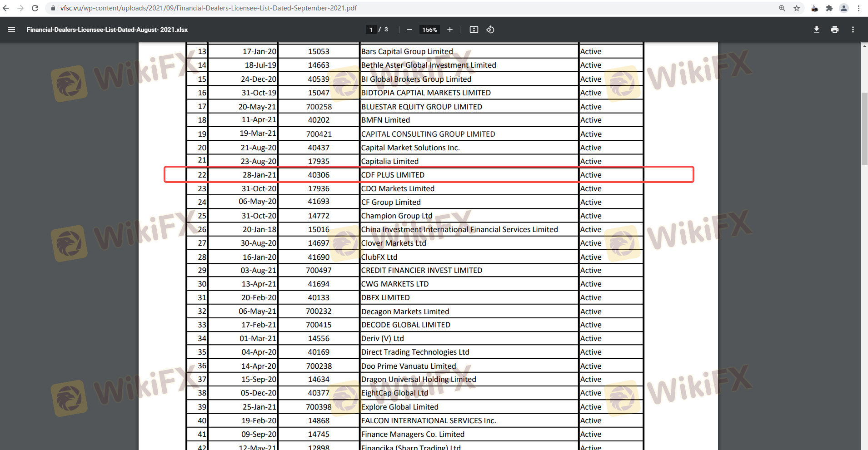Click the vertical scrollbar thumb

(x=864, y=129)
